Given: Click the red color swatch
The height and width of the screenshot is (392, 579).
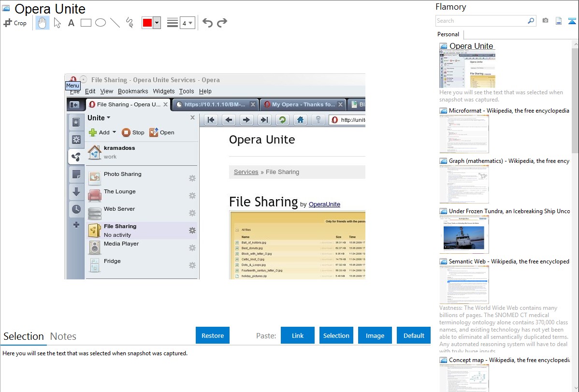Looking at the screenshot, I should [x=147, y=23].
